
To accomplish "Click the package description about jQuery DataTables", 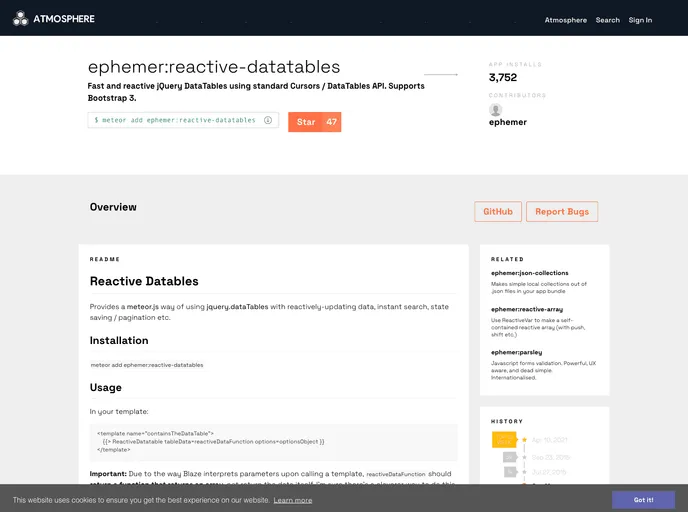I will tap(256, 92).
